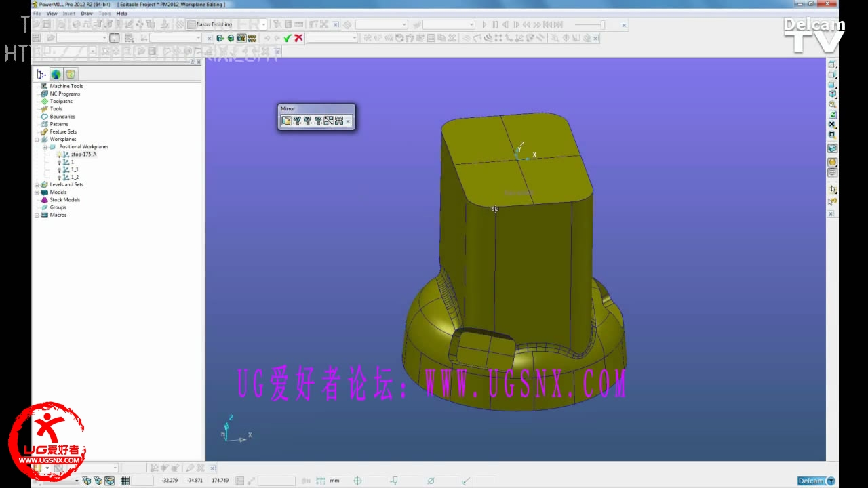Screen dimensions: 868x488
Task: Select Patterns in the explorer tree
Action: point(59,124)
